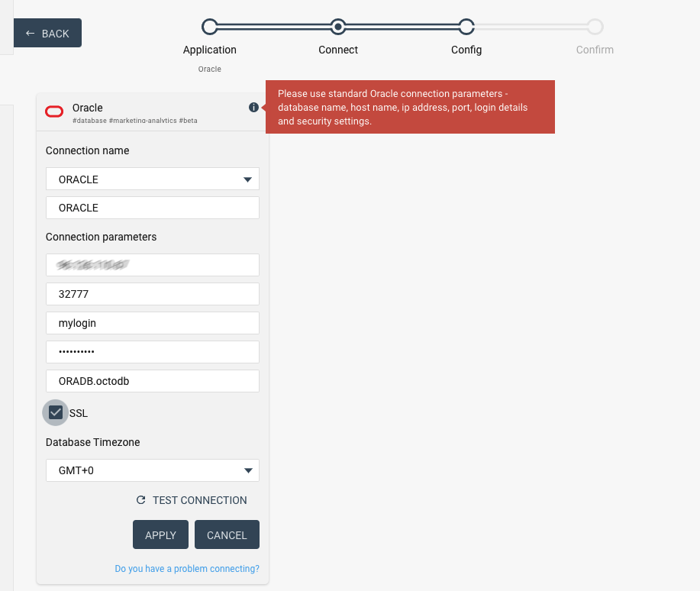Click the 'Connection name' label

pyautogui.click(x=88, y=150)
